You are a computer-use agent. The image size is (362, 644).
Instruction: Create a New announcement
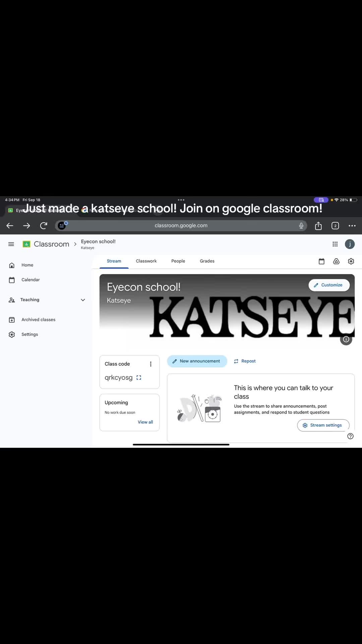point(197,361)
